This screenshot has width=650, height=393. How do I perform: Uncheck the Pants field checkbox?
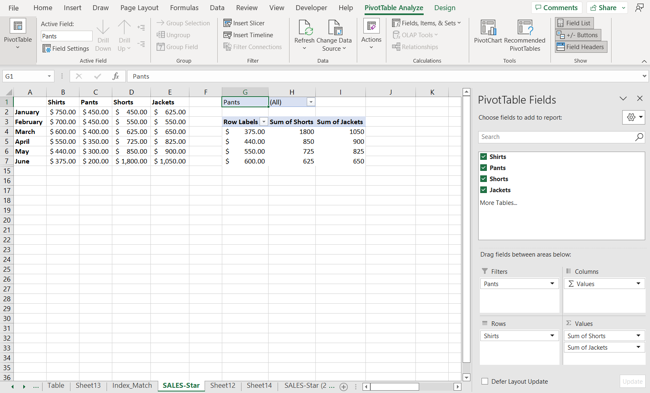tap(483, 168)
